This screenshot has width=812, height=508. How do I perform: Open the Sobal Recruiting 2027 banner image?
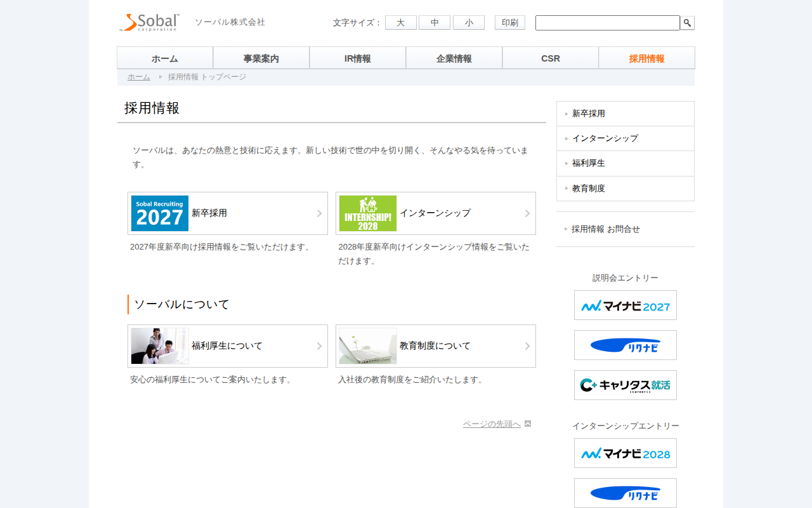(160, 213)
